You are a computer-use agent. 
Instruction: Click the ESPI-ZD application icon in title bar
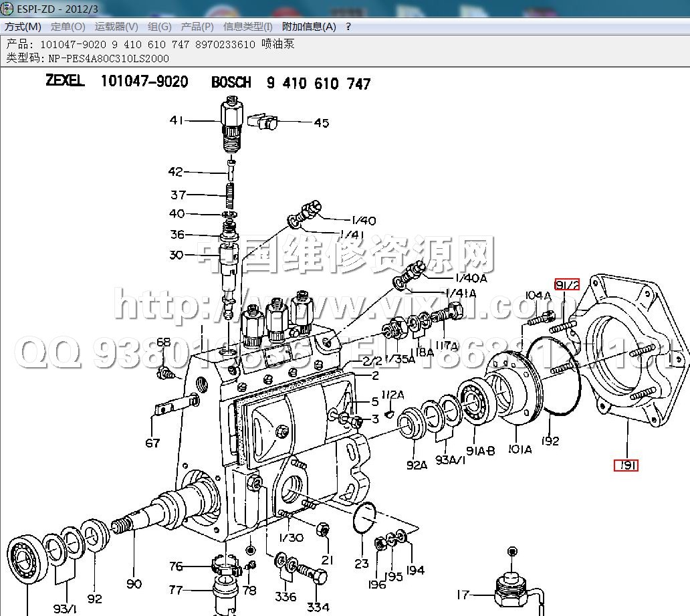pyautogui.click(x=7, y=9)
